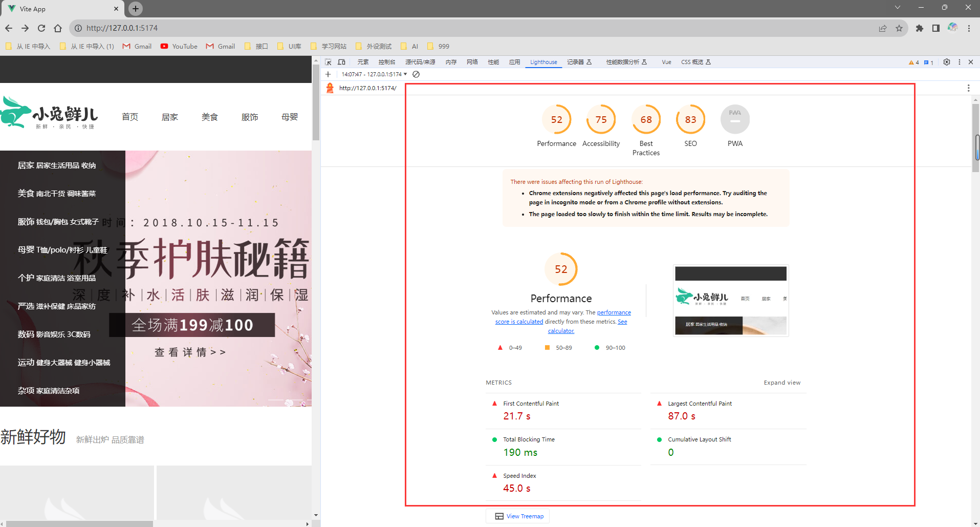Screen dimensions: 980x527
Task: Open the report selector dropdown 14:07:47
Action: click(374, 74)
